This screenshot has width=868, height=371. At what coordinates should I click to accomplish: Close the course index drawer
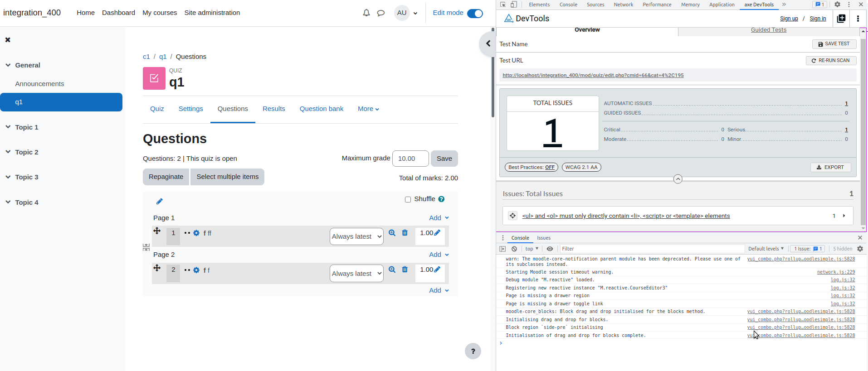(x=8, y=40)
